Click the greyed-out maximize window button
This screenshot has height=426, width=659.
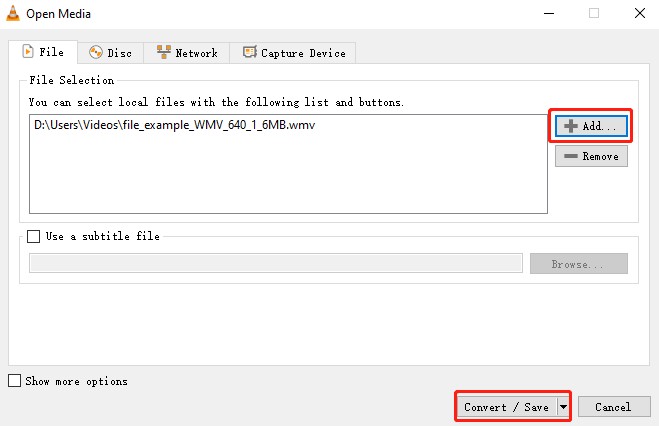point(593,13)
